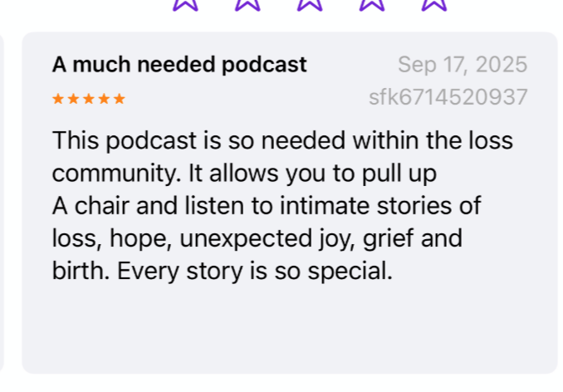Click the first orange star in review
This screenshot has width=563, height=392.
pos(58,99)
